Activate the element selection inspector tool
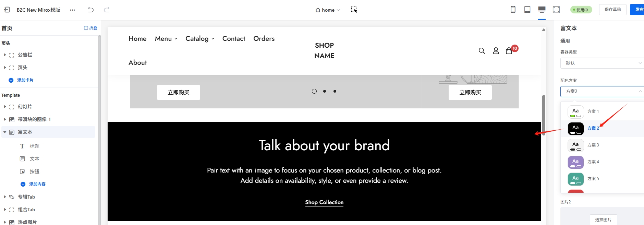 [x=354, y=10]
